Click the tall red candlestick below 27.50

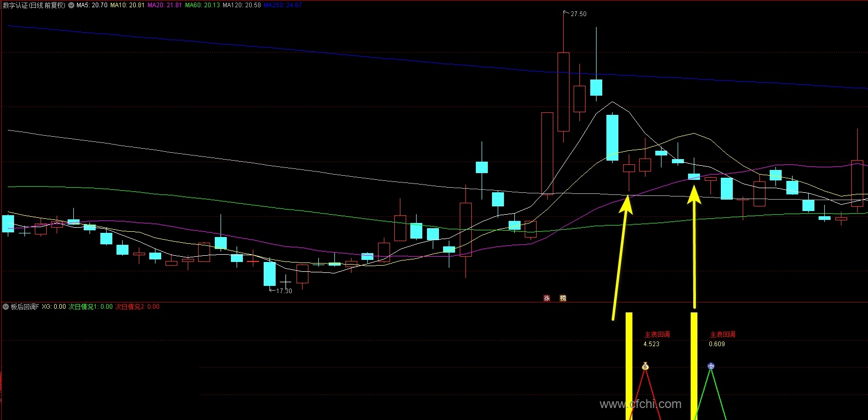pyautogui.click(x=563, y=91)
